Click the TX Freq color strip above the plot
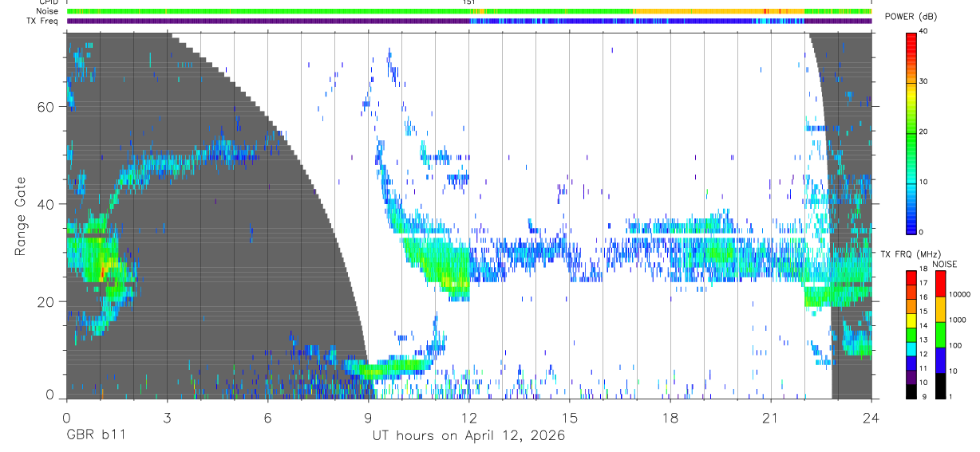This screenshot has height=452, width=980. pos(469,21)
